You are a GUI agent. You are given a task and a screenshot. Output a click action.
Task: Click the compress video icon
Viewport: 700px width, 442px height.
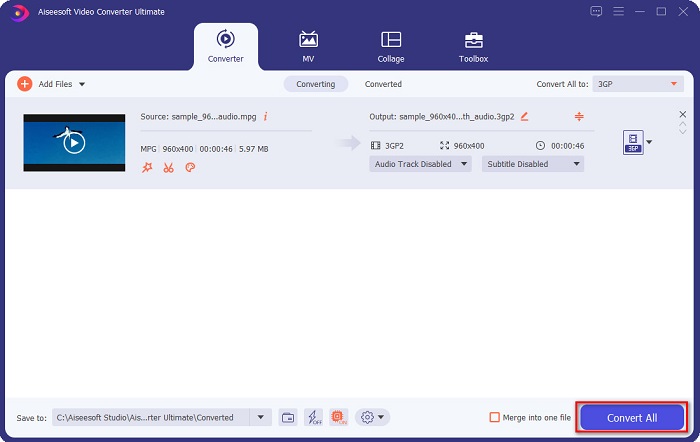(579, 117)
